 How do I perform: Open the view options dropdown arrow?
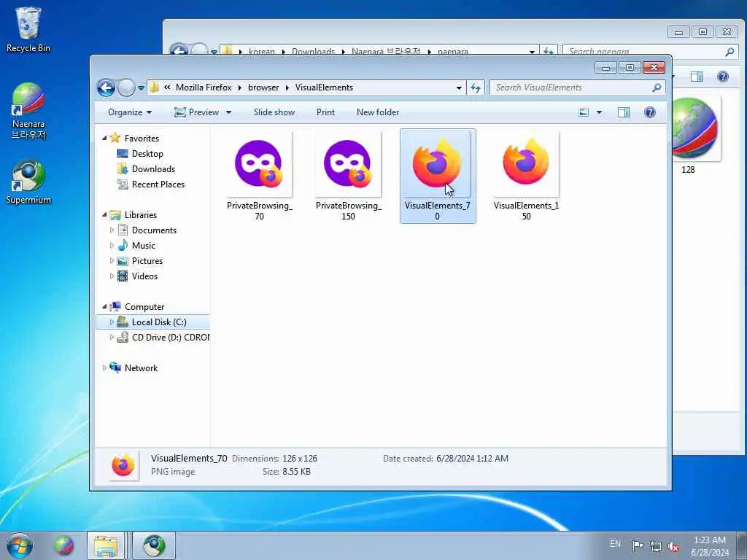pos(600,112)
